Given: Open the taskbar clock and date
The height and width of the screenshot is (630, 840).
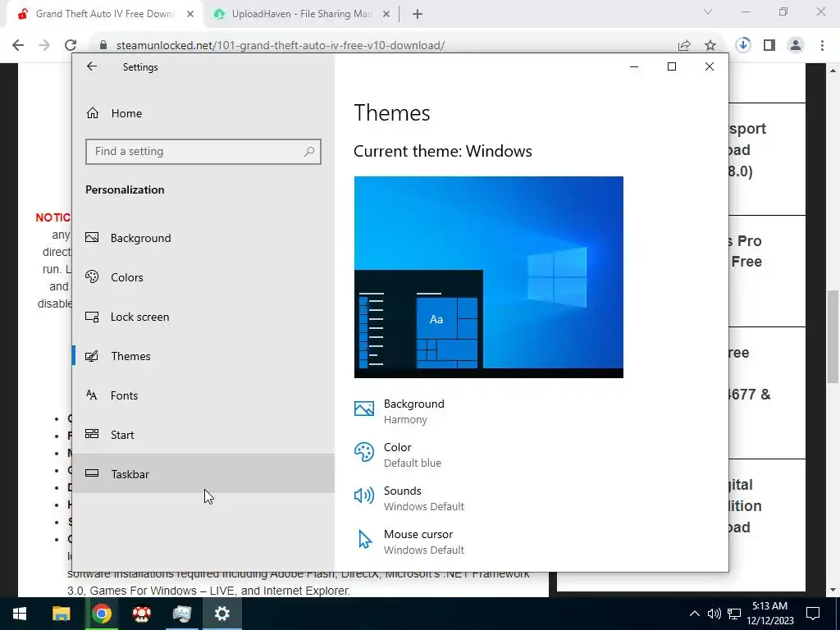Looking at the screenshot, I should pos(769,614).
